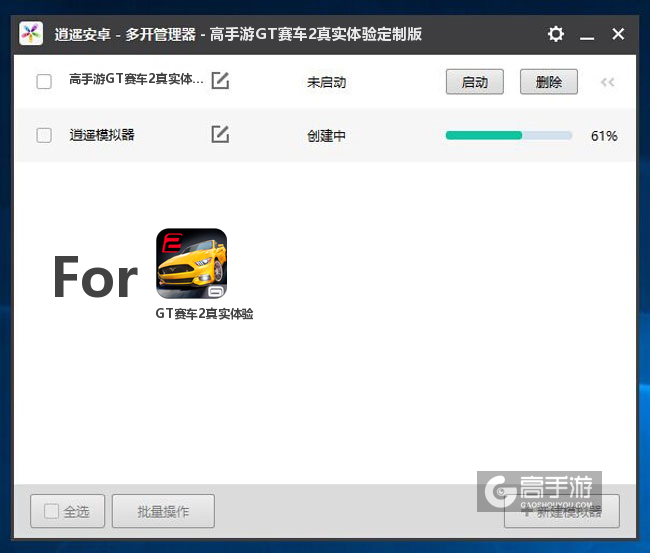Click 新建模拟器 to create new emulator
650x553 pixels.
pos(562,512)
